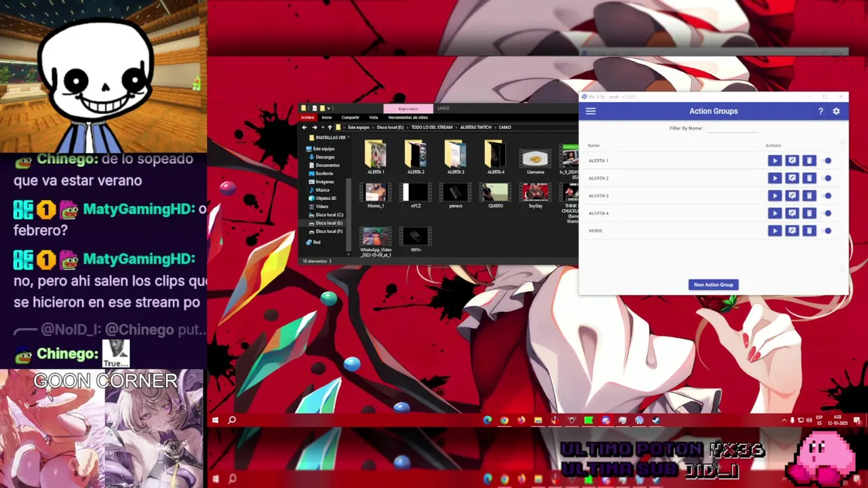
Task: Navigate to Disco local (E:) breadcrumb
Action: 390,127
